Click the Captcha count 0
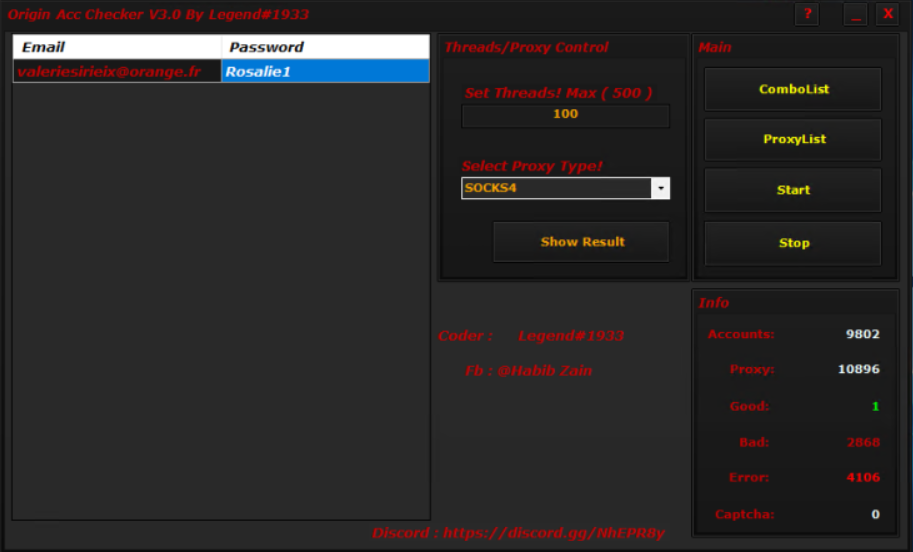 click(875, 514)
